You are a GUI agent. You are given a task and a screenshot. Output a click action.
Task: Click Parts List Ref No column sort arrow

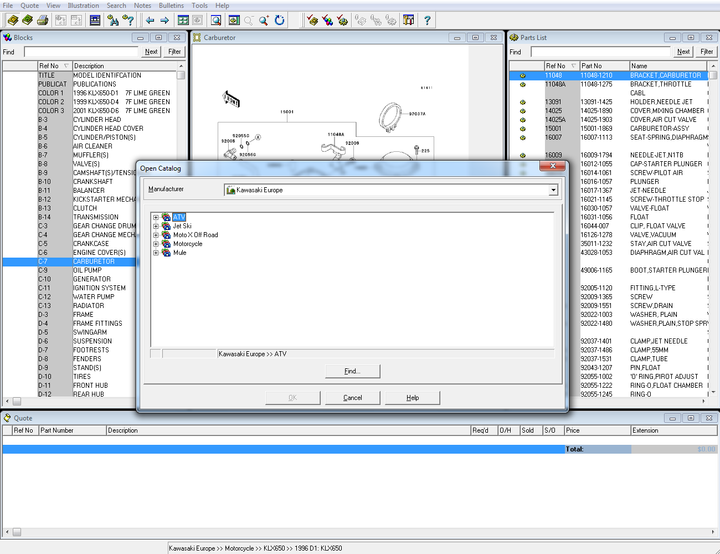pyautogui.click(x=574, y=66)
